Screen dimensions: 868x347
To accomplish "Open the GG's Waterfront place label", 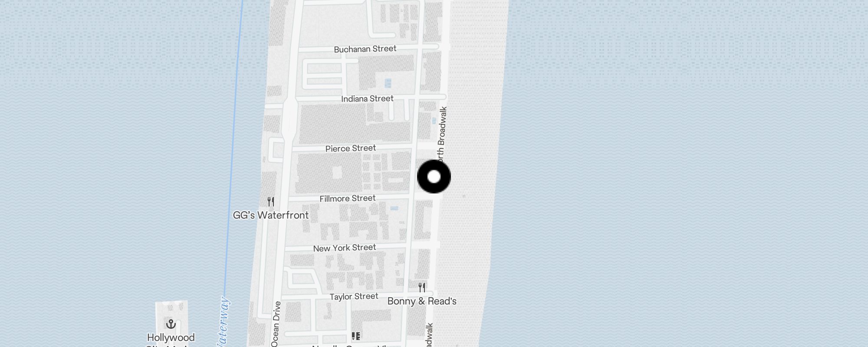I will [271, 215].
